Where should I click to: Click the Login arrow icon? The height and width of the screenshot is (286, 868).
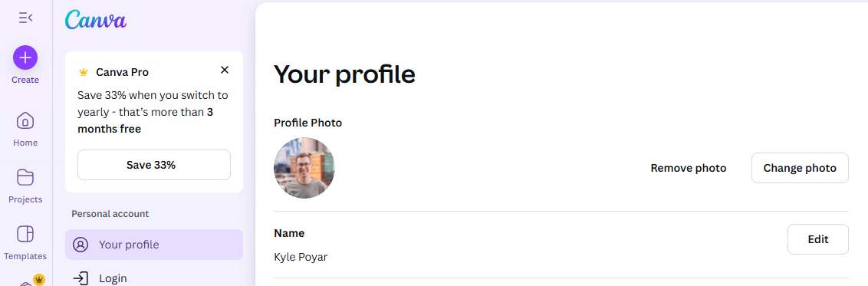point(81,278)
